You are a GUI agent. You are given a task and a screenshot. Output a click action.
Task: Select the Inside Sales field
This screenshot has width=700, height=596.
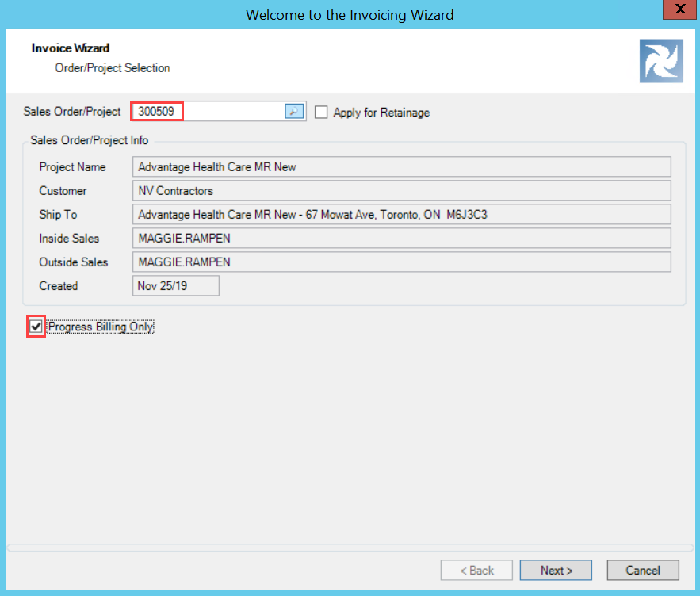pos(401,239)
